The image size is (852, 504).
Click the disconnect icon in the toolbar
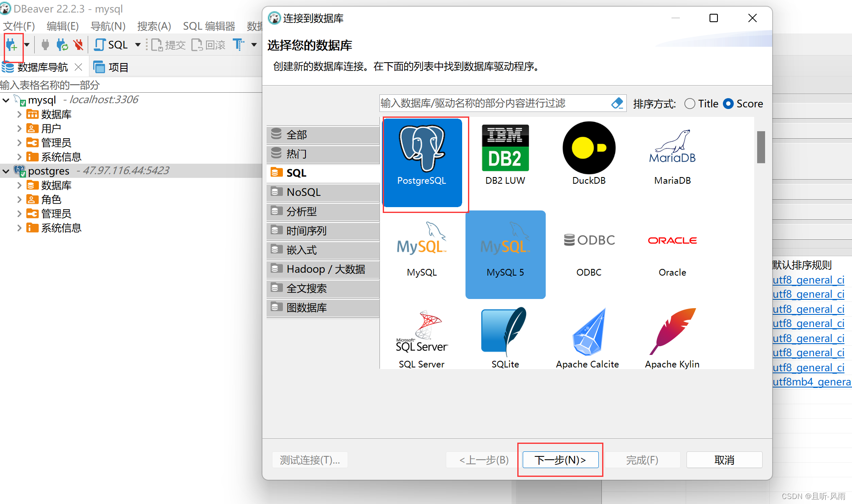79,45
